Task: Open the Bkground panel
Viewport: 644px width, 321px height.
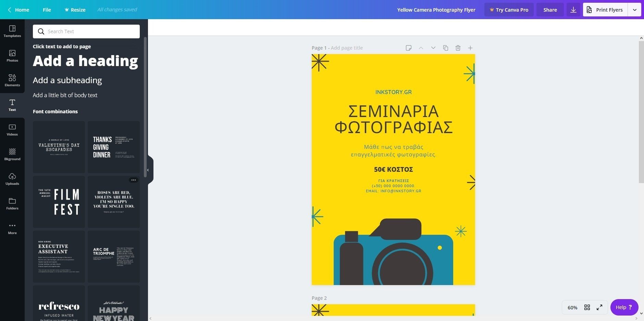Action: pyautogui.click(x=12, y=154)
